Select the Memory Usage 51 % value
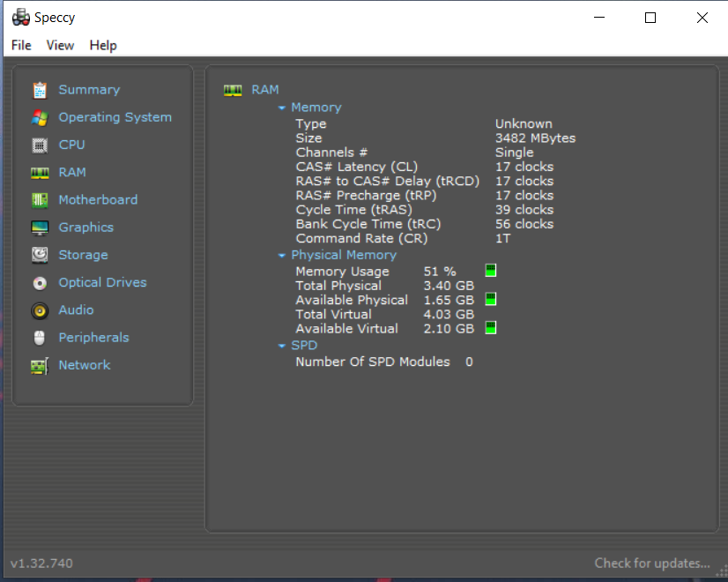The width and height of the screenshot is (728, 582). click(x=440, y=272)
